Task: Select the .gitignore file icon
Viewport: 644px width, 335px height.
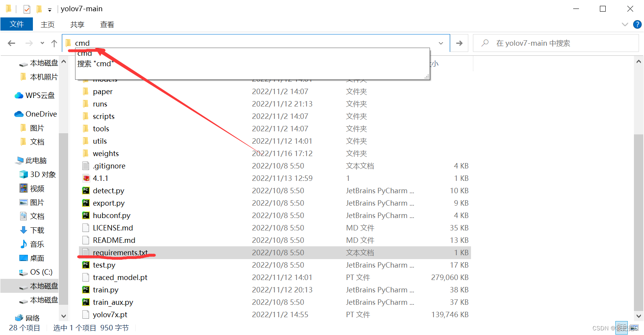Action: [x=86, y=166]
